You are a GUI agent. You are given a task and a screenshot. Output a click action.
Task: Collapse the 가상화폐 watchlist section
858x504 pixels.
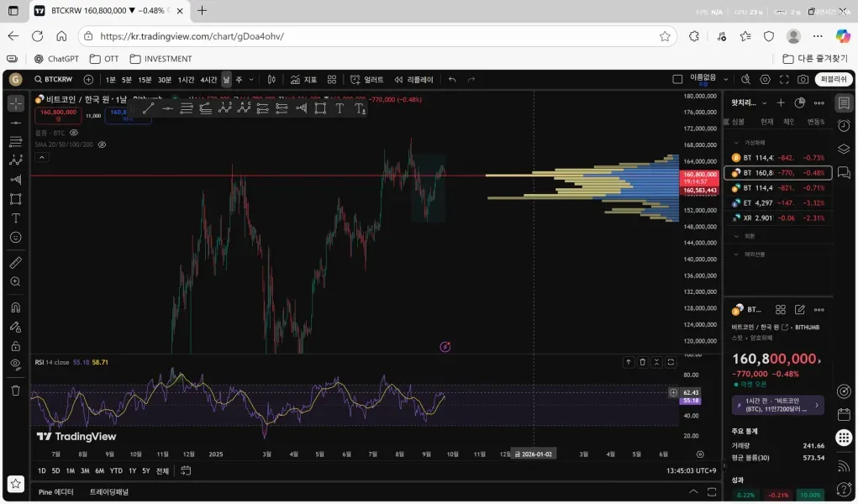coord(736,142)
